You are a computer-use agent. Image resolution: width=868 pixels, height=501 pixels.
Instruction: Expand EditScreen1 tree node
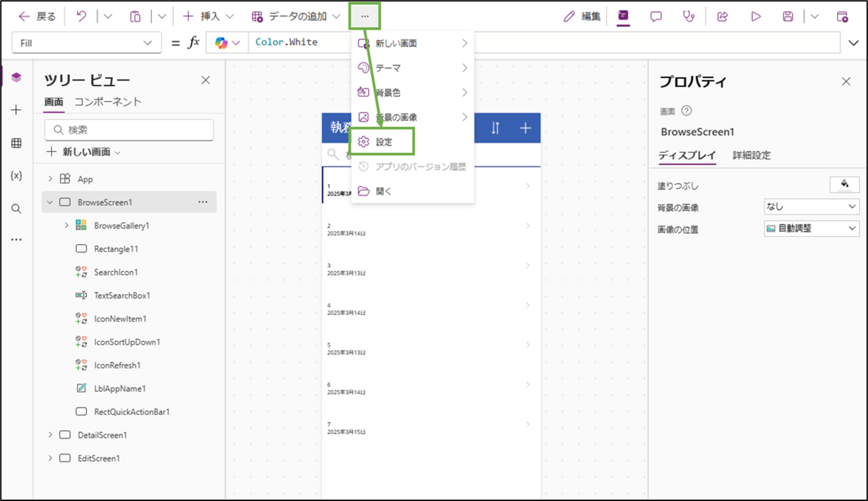(x=50, y=458)
